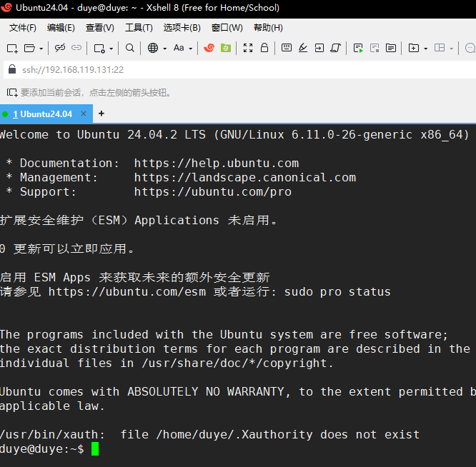Image resolution: width=476 pixels, height=467 pixels.
Task: Open the 文件(F) menu
Action: tap(23, 28)
